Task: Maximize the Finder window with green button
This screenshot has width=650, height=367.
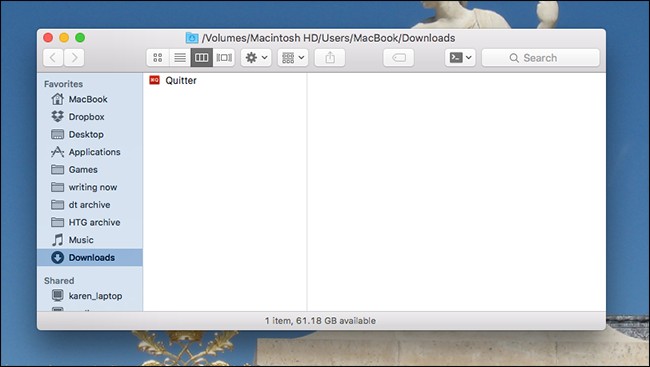Action: click(x=80, y=38)
